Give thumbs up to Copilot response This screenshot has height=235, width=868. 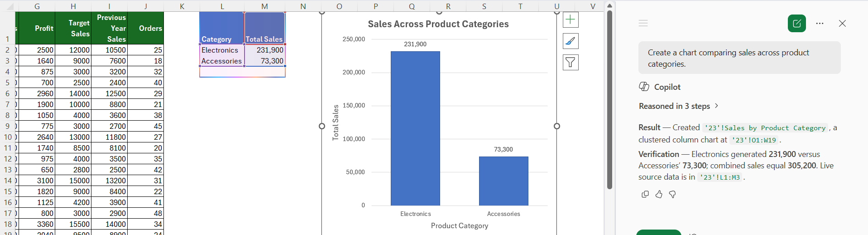click(659, 194)
